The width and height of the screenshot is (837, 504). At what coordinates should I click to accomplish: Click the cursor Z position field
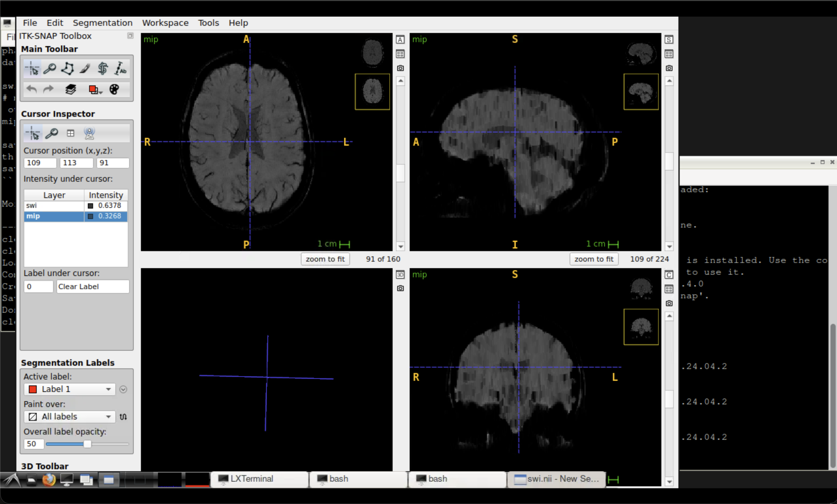113,163
